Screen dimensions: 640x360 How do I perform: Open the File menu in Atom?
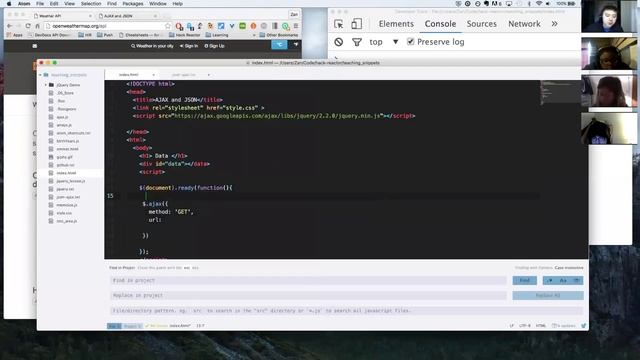[x=40, y=4]
